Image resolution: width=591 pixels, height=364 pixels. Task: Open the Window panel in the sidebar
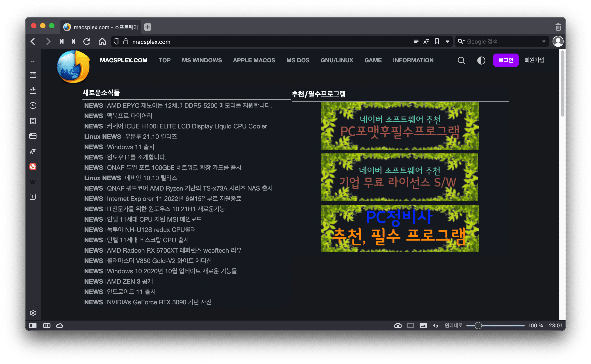(33, 136)
